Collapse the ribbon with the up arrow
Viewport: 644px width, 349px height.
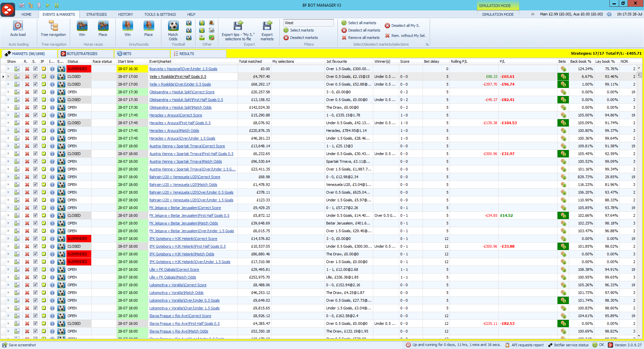(x=533, y=14)
